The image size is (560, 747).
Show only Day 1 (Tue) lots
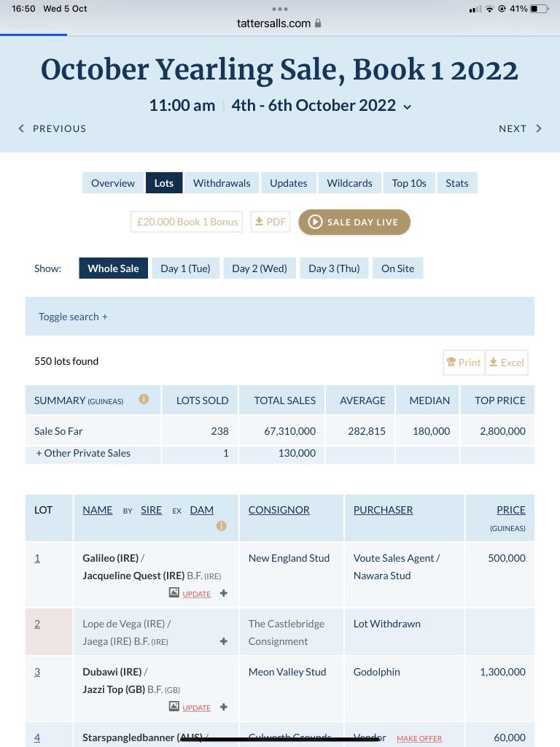[x=185, y=268]
